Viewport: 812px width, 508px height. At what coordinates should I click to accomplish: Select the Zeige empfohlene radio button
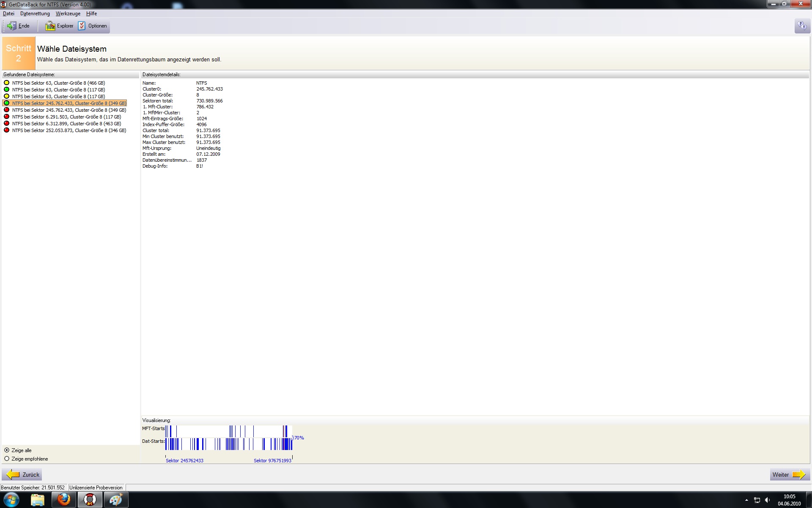7,459
